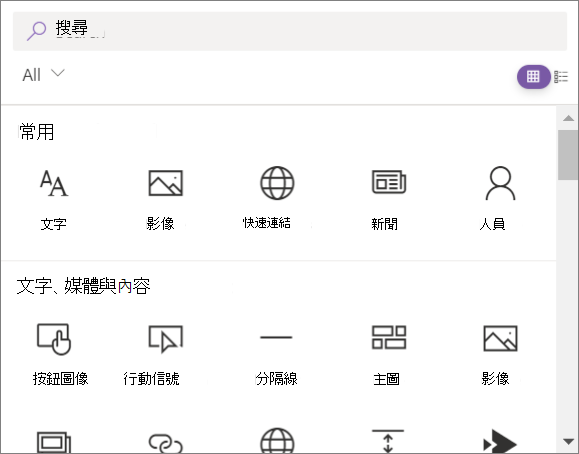Focus the 搜尋 search field
This screenshot has width=579, height=454.
click(x=290, y=31)
